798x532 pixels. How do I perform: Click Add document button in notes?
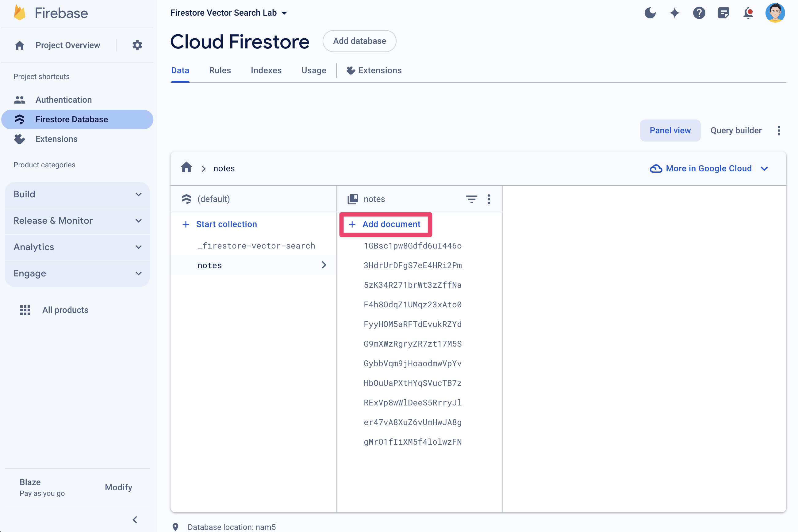click(x=385, y=224)
